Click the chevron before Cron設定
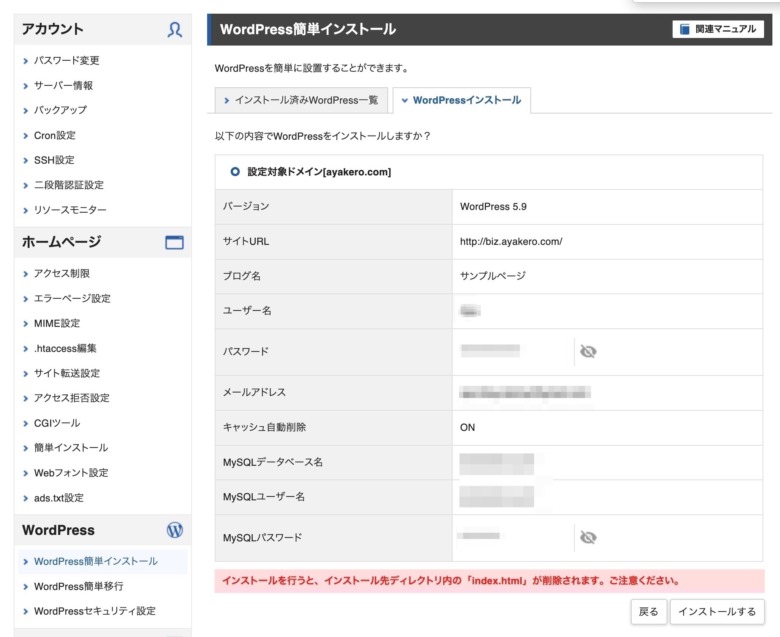The height and width of the screenshot is (637, 780). [25, 136]
